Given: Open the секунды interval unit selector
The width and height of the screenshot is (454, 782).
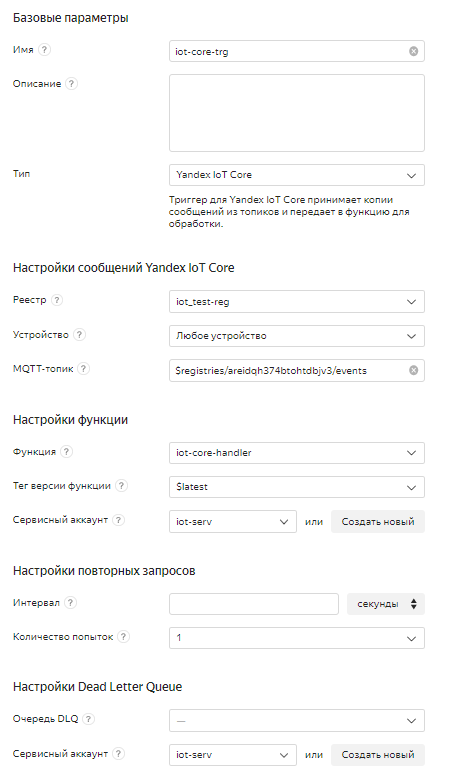Looking at the screenshot, I should (x=386, y=604).
